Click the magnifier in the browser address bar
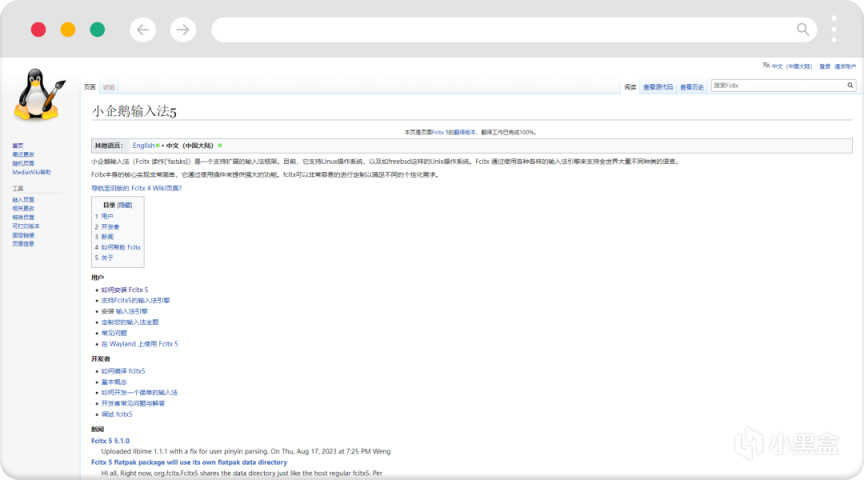Screen dimensions: 864x480 (803, 29)
